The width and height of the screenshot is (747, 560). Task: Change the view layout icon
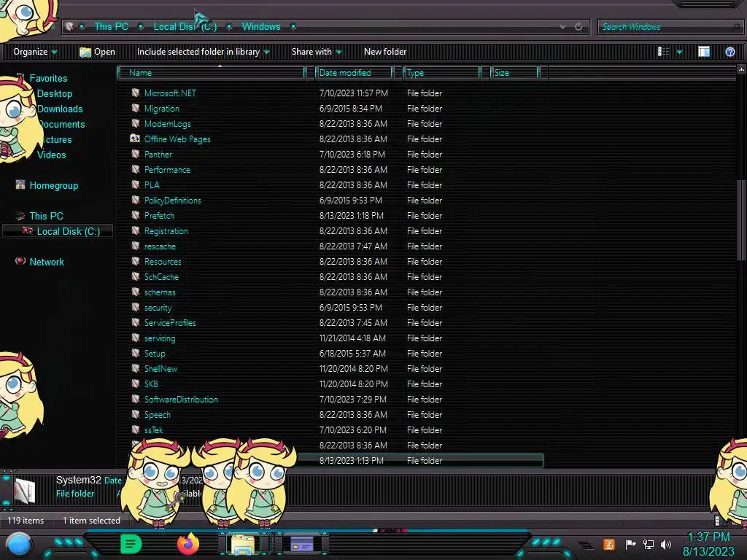(x=663, y=52)
